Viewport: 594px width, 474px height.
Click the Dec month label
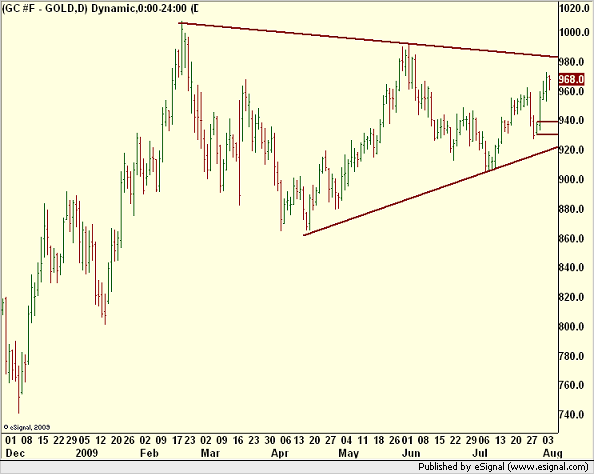coord(15,453)
